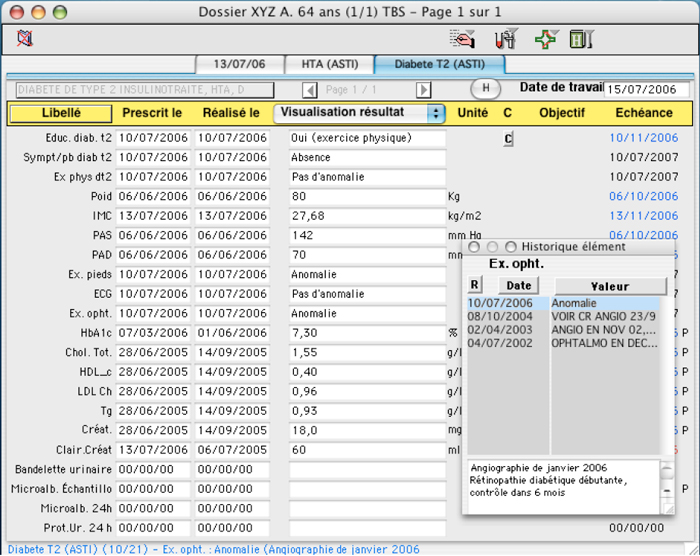Select history row dated 02/04/2003
Viewport: 700px width, 556px height.
[563, 330]
